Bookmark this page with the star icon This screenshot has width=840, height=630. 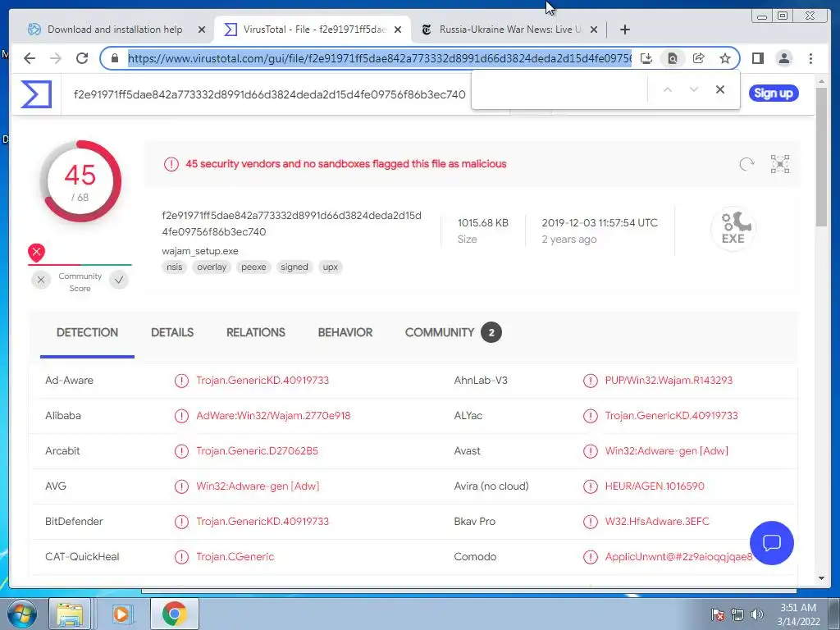click(725, 58)
